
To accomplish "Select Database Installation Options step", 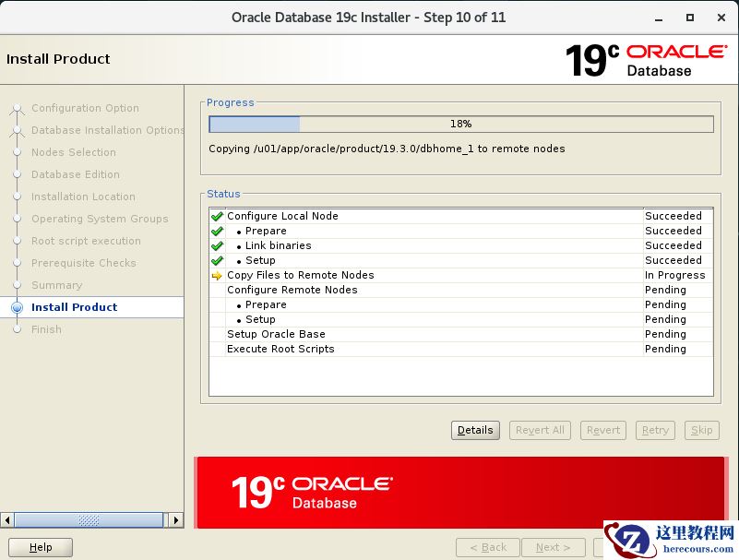I will click(107, 130).
